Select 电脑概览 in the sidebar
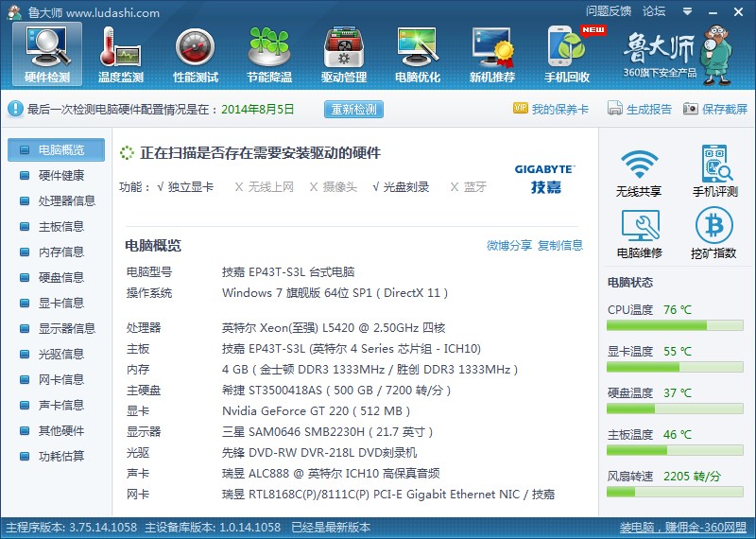This screenshot has width=756, height=539. (x=56, y=150)
